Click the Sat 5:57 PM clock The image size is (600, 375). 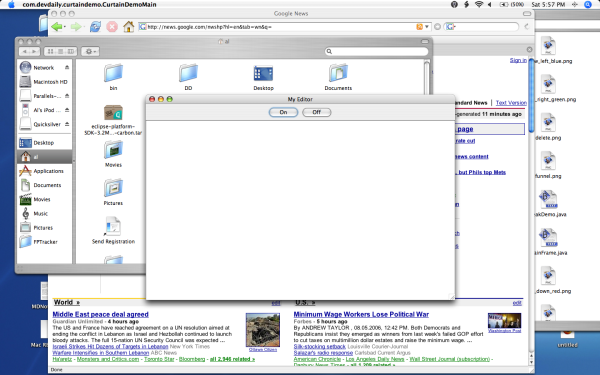coord(548,5)
